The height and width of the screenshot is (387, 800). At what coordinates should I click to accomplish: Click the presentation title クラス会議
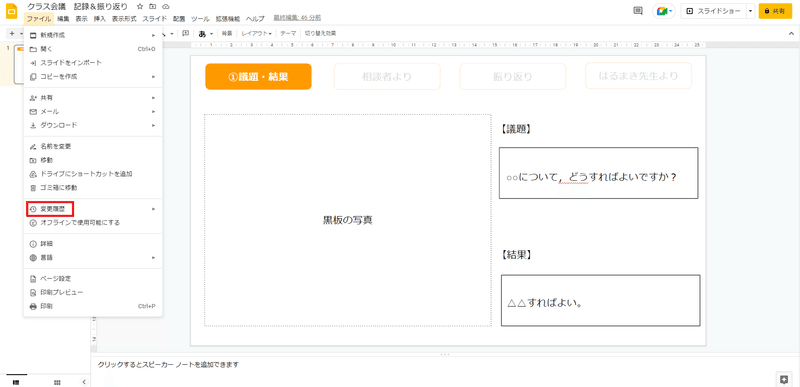coord(78,7)
